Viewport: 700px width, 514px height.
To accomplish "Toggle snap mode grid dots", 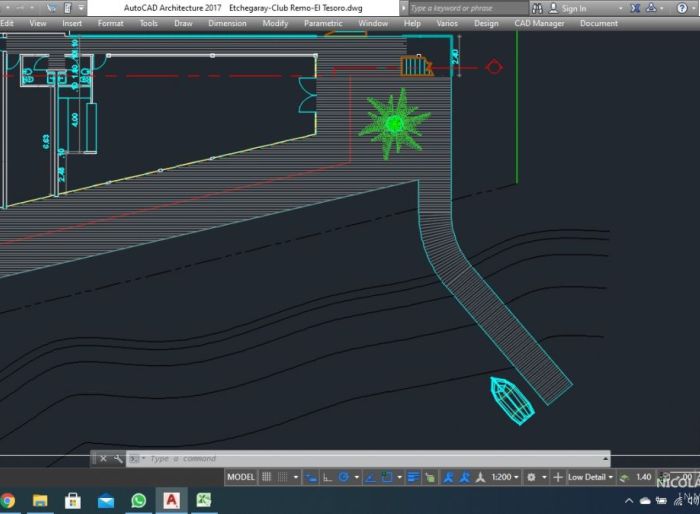I will pyautogui.click(x=283, y=477).
